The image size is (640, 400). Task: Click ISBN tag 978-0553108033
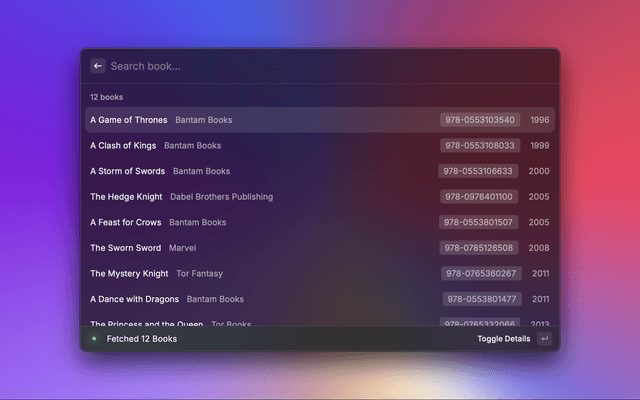click(x=480, y=145)
